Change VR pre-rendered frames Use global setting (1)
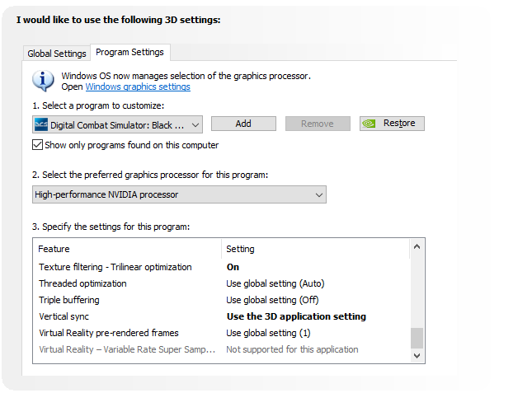This screenshot has width=532, height=393. point(268,333)
